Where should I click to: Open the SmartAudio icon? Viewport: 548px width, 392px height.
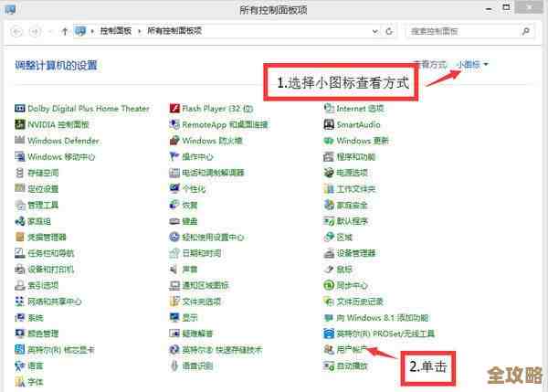(x=329, y=124)
